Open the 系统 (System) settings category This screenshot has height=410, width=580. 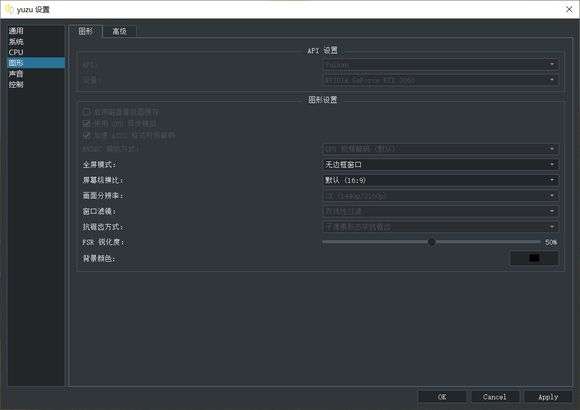[36, 41]
